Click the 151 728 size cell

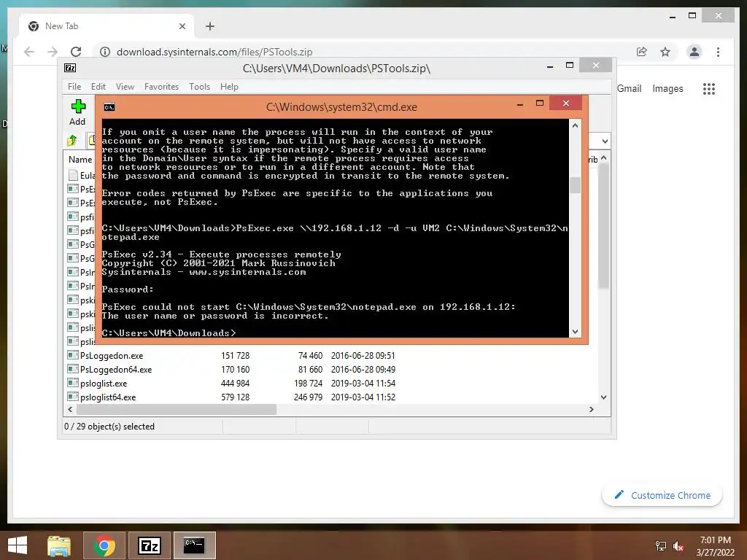(235, 356)
